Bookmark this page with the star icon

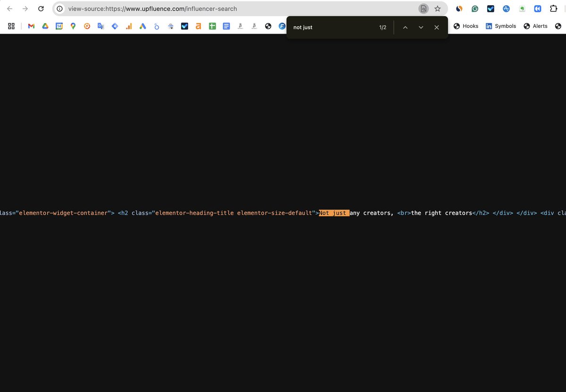(x=438, y=8)
